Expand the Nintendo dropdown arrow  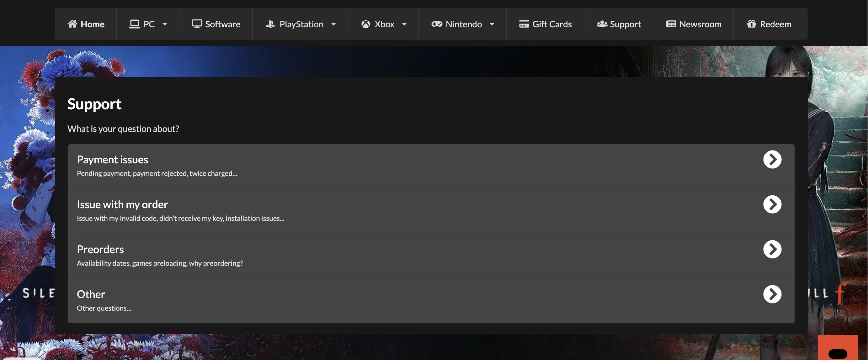(492, 24)
